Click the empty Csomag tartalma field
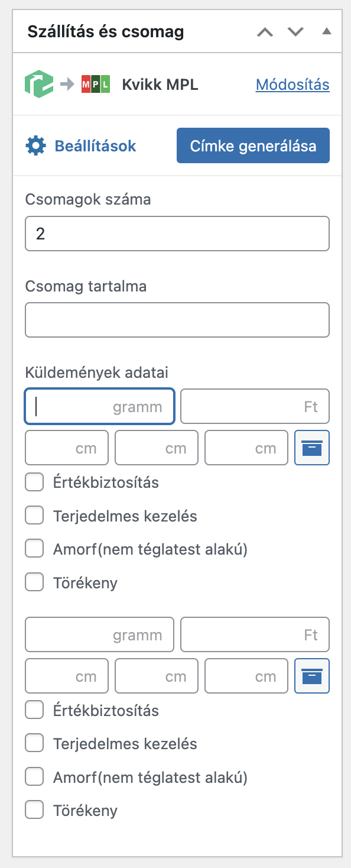The width and height of the screenshot is (351, 868). point(177,320)
